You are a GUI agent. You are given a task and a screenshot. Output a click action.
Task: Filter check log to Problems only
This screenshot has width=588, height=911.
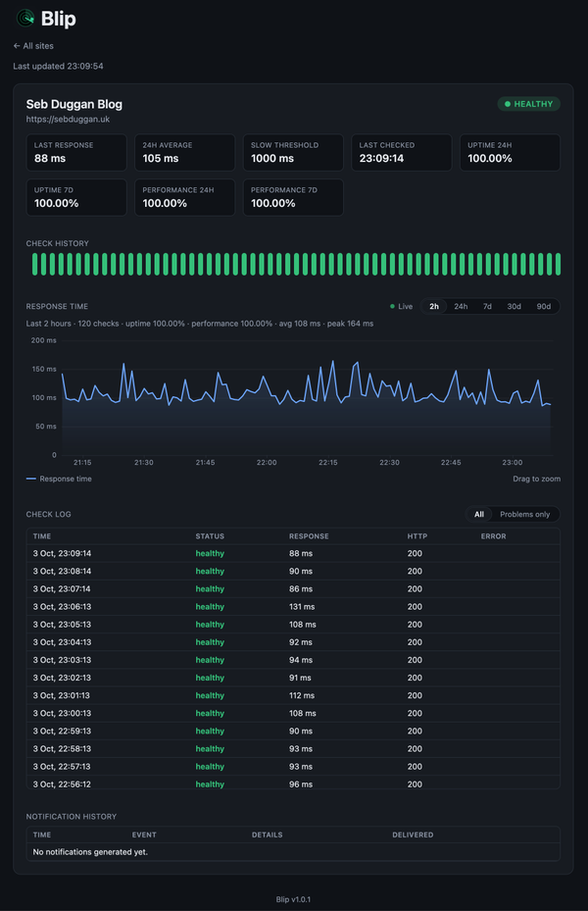point(524,514)
